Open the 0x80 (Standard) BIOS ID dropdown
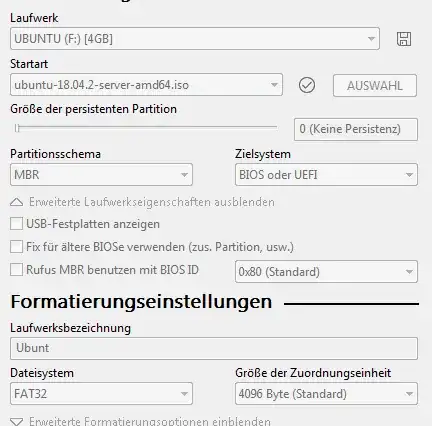 tap(326, 272)
